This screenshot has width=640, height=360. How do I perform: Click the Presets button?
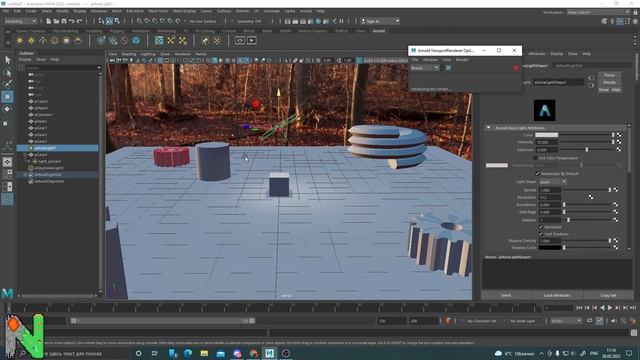(x=609, y=82)
